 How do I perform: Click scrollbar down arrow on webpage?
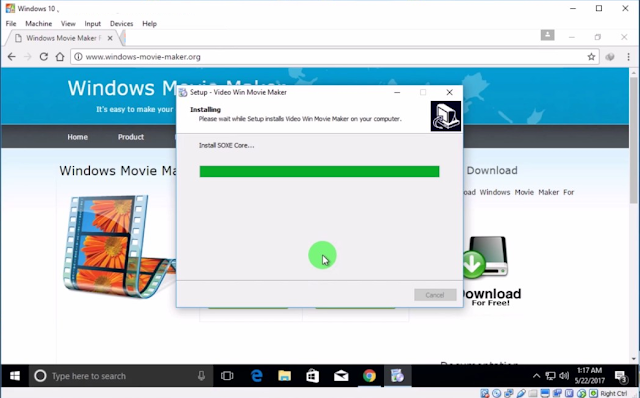633,359
